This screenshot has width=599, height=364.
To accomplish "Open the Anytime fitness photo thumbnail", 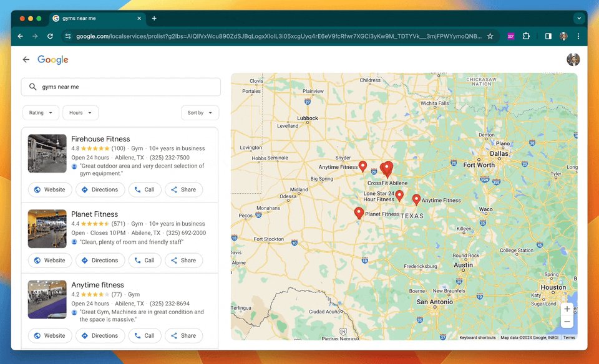I will (47, 300).
